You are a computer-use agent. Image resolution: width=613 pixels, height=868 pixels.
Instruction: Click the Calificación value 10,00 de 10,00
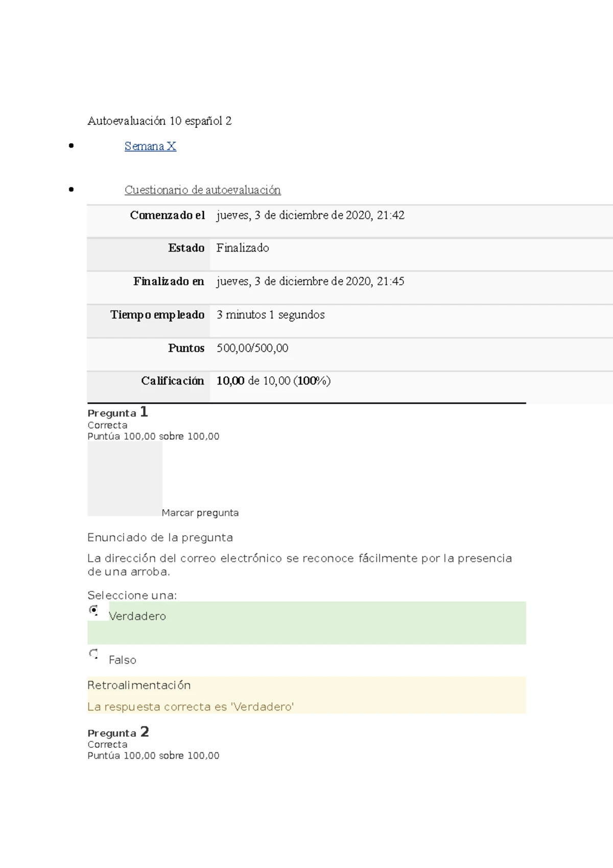[x=273, y=381]
